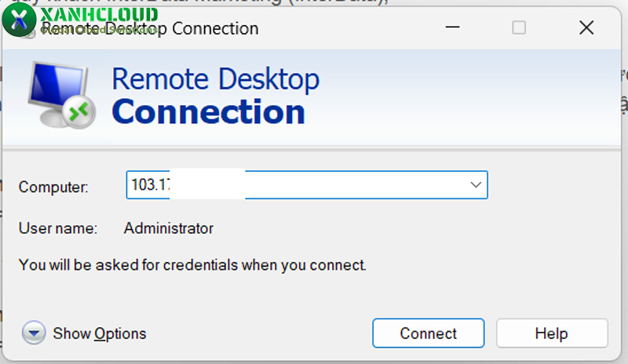Click the credentials notice message
628x364 pixels.
[x=192, y=265]
